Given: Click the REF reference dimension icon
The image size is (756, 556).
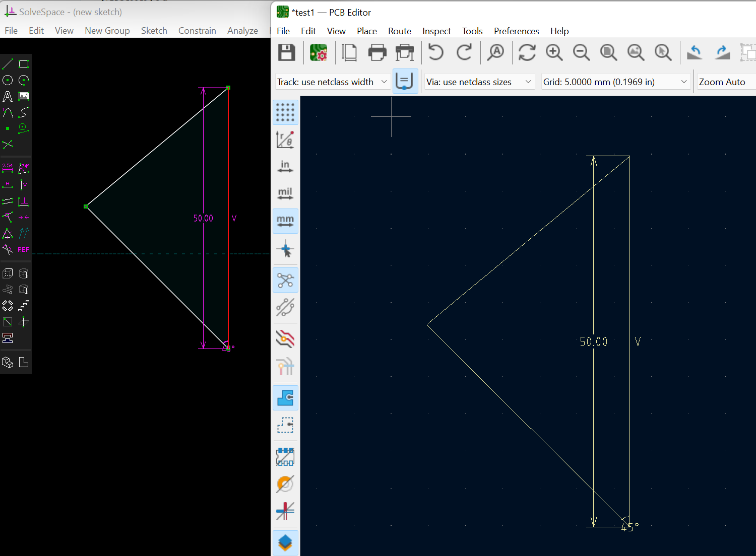Looking at the screenshot, I should (24, 249).
